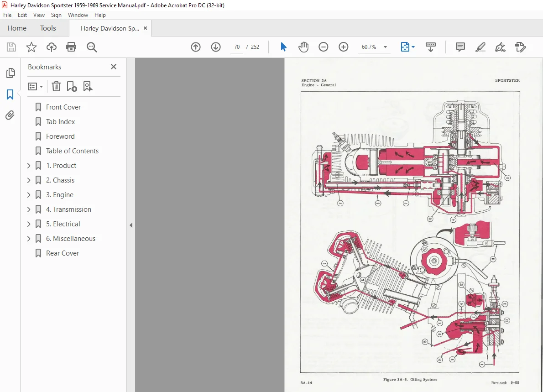
Task: Open the View menu
Action: pyautogui.click(x=39, y=15)
